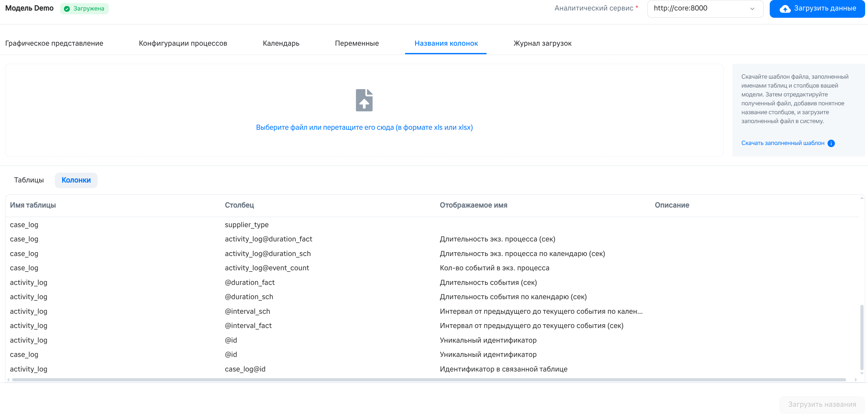Viewport: 868px width, 414px height.
Task: Click the Загрузить названия button
Action: pos(822,404)
